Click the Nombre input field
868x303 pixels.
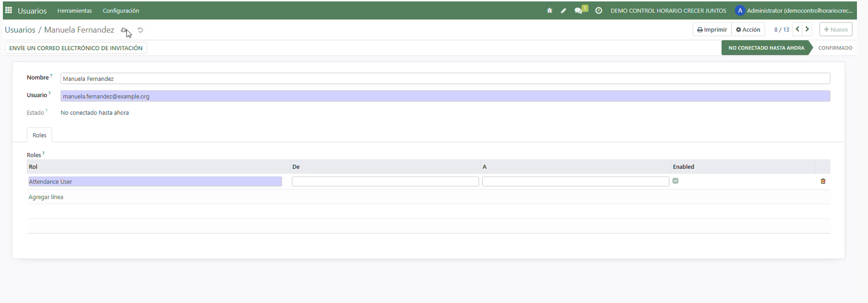[x=445, y=78]
